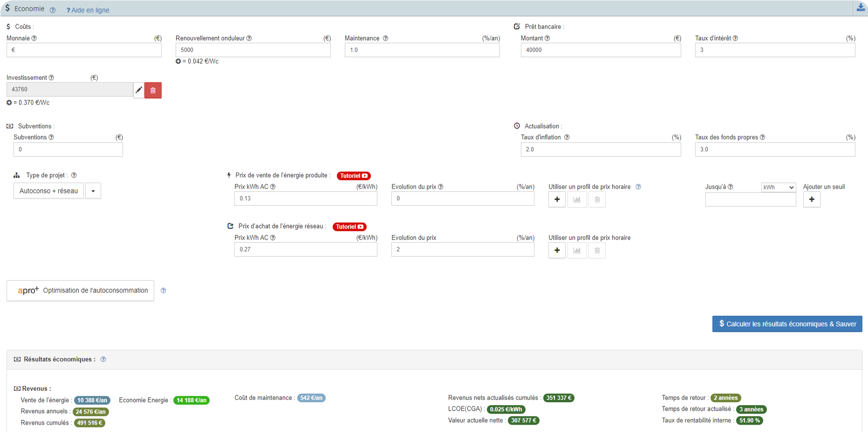
Task: Click the 491 516 € Revenus cumulés badge
Action: pyautogui.click(x=89, y=423)
